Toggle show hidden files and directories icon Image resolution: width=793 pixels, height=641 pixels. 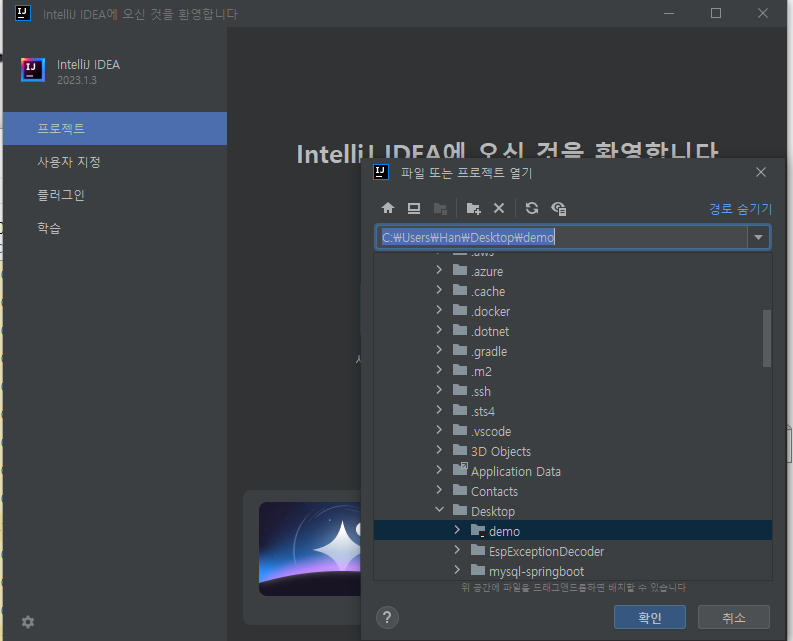tap(559, 208)
